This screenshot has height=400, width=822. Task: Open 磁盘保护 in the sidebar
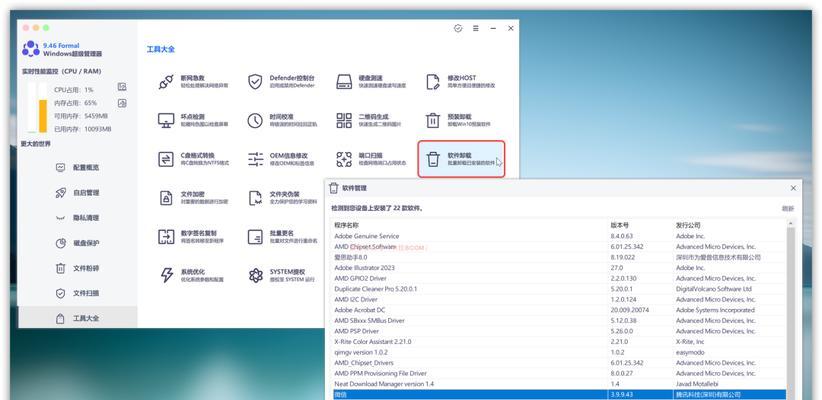pyautogui.click(x=78, y=243)
